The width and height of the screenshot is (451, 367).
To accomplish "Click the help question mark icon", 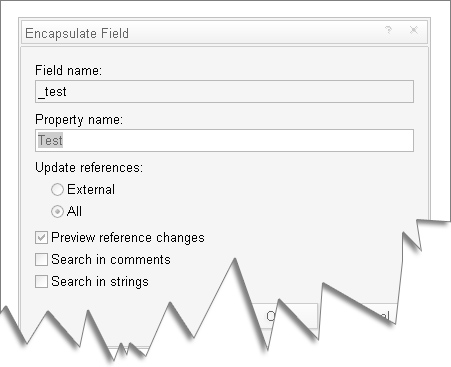I will (388, 30).
